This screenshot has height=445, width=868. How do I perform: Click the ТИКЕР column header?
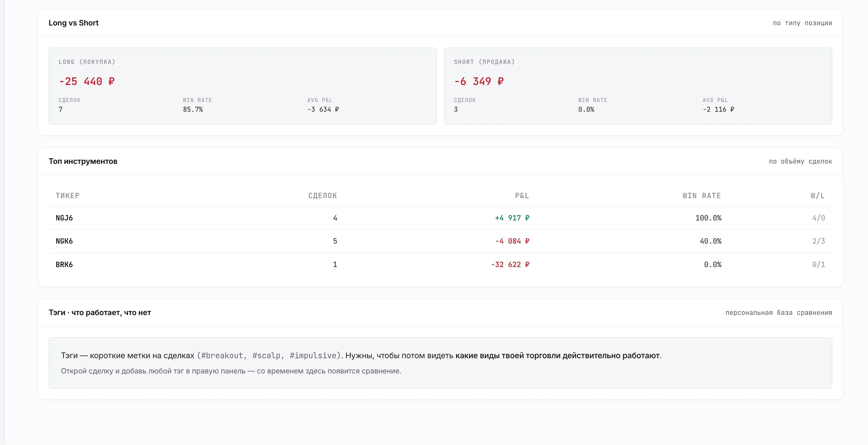coord(67,196)
